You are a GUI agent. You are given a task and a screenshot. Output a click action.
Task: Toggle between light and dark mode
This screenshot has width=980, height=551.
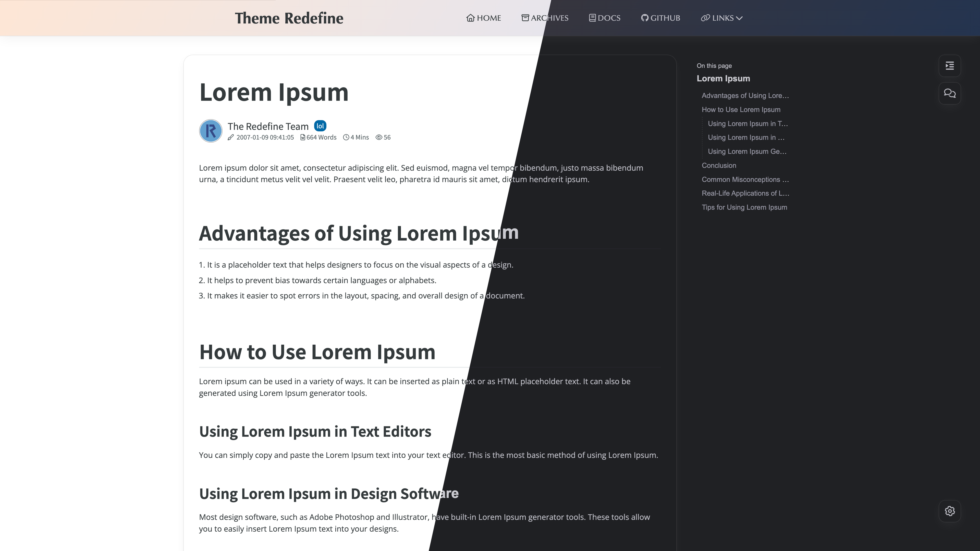(x=950, y=511)
